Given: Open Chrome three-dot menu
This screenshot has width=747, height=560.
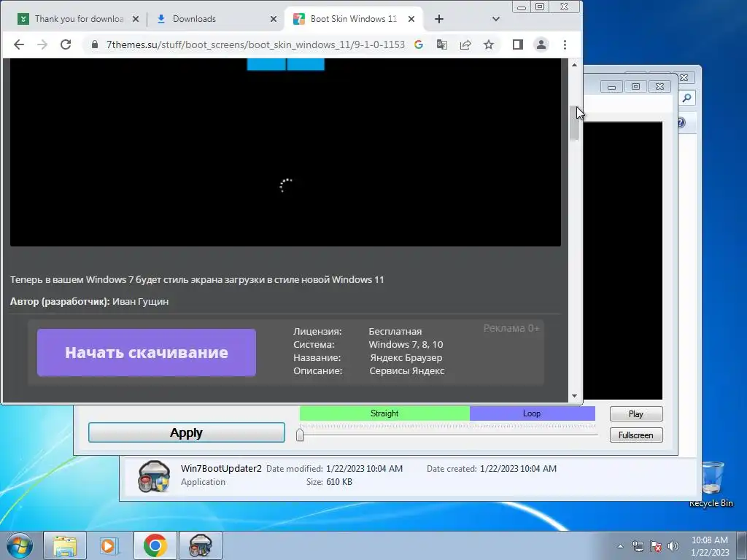Looking at the screenshot, I should tap(565, 44).
